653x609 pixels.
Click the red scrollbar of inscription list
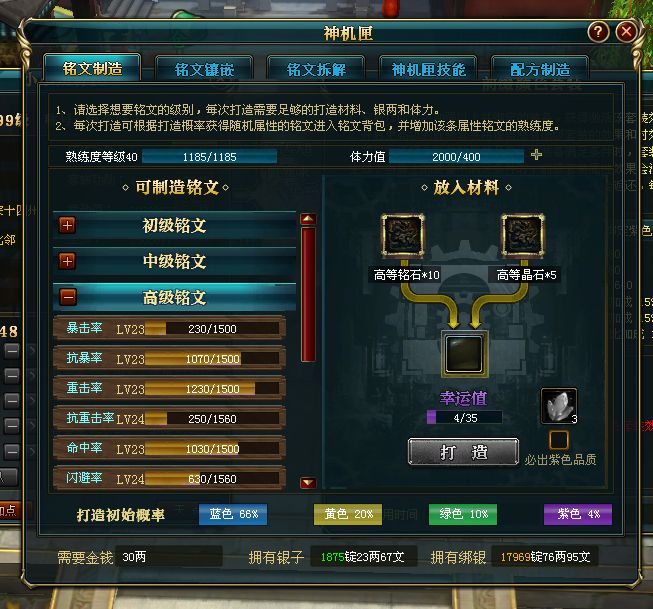tap(308, 295)
